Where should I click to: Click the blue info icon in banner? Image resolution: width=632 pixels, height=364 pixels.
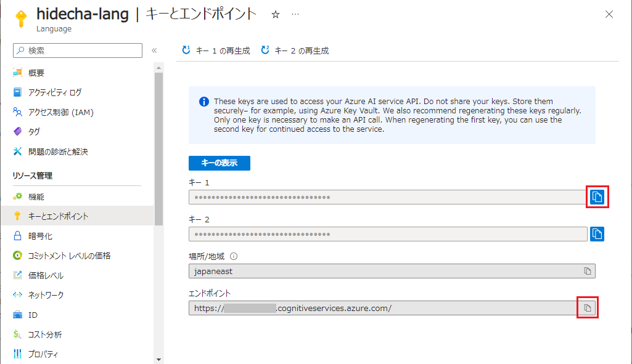pyautogui.click(x=204, y=102)
